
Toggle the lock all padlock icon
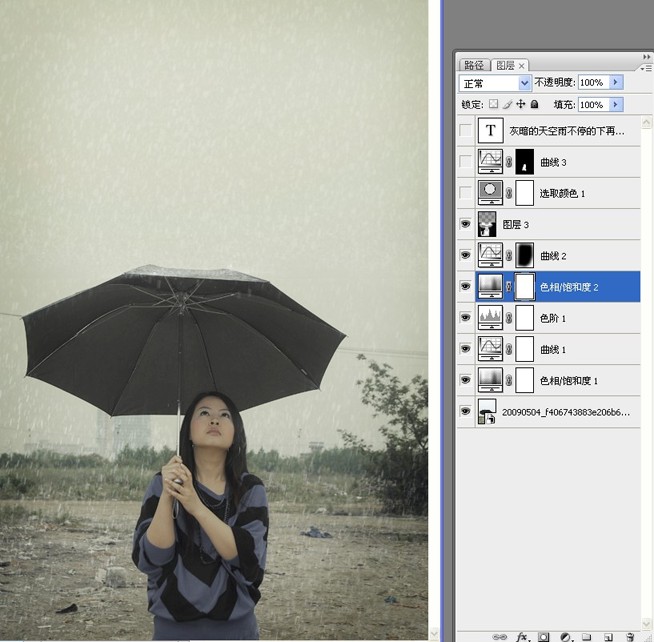point(534,104)
